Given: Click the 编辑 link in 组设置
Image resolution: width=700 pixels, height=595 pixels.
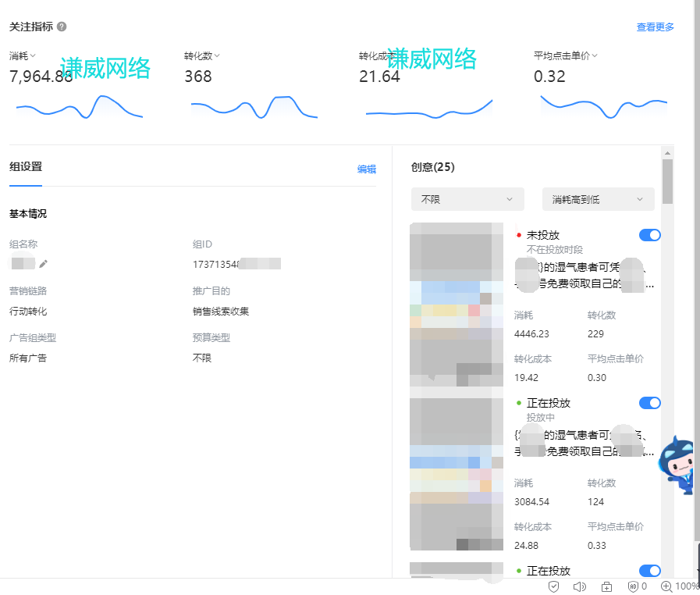Looking at the screenshot, I should point(367,169).
